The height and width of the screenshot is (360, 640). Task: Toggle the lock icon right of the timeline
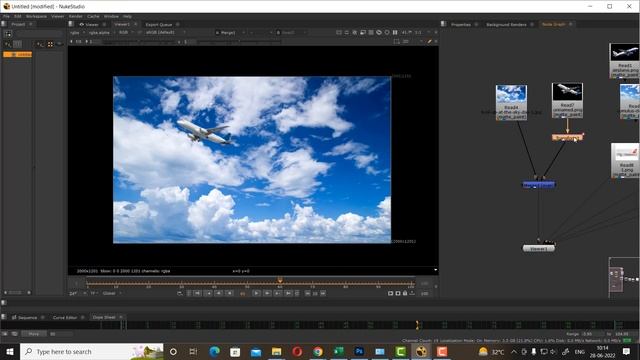tap(405, 293)
